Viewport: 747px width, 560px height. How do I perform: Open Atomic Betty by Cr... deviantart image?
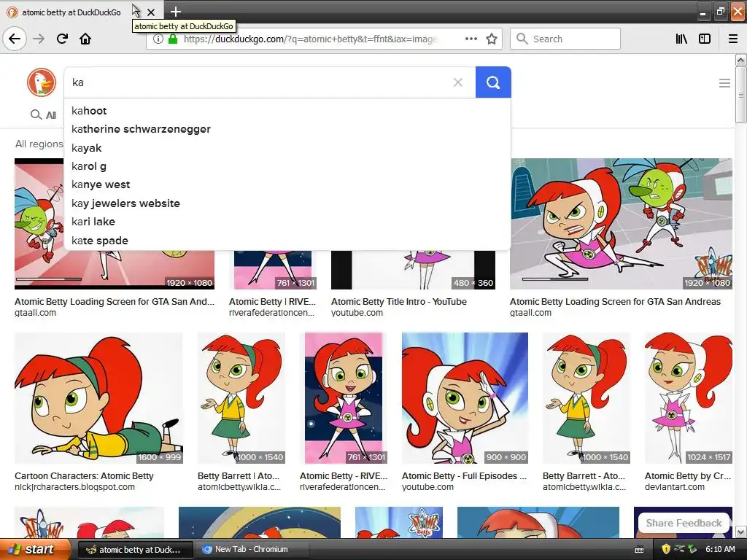coord(689,398)
